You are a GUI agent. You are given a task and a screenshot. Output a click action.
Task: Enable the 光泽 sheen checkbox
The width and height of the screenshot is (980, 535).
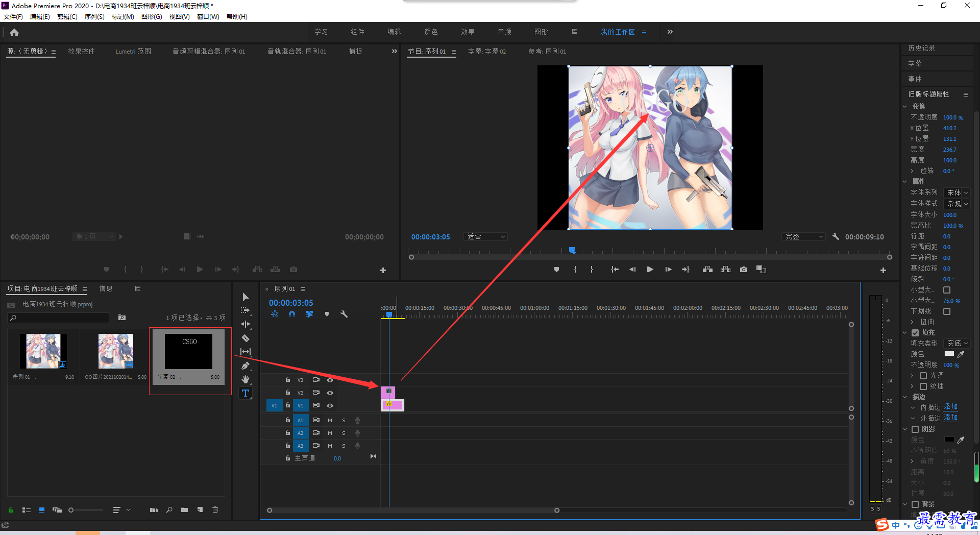pos(923,376)
